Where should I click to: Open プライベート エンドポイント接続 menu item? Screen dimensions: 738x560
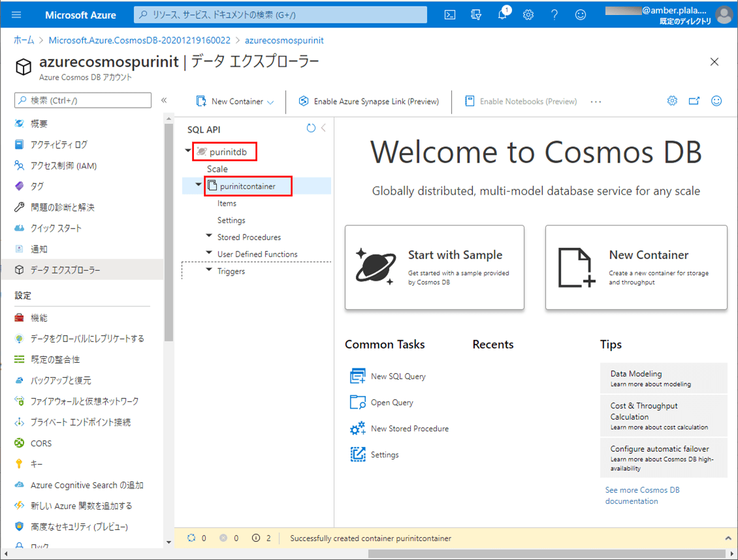[82, 422]
